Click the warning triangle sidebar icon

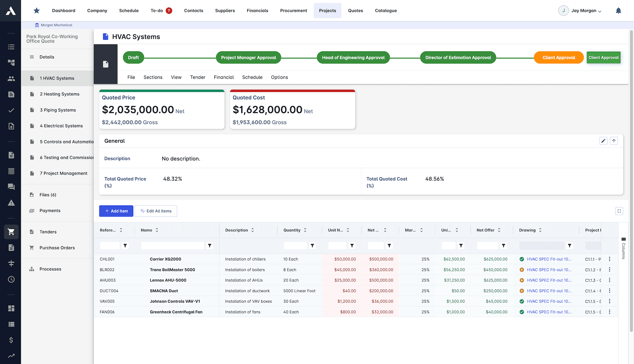[11, 203]
